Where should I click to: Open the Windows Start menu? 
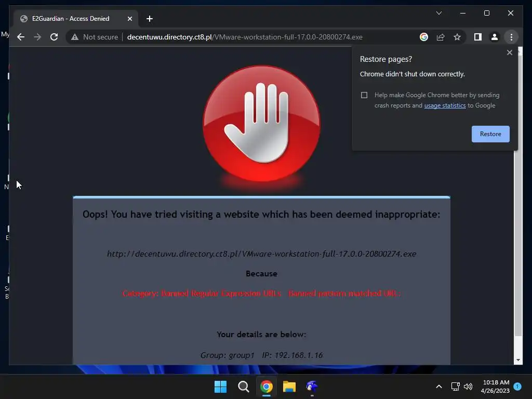pyautogui.click(x=220, y=387)
